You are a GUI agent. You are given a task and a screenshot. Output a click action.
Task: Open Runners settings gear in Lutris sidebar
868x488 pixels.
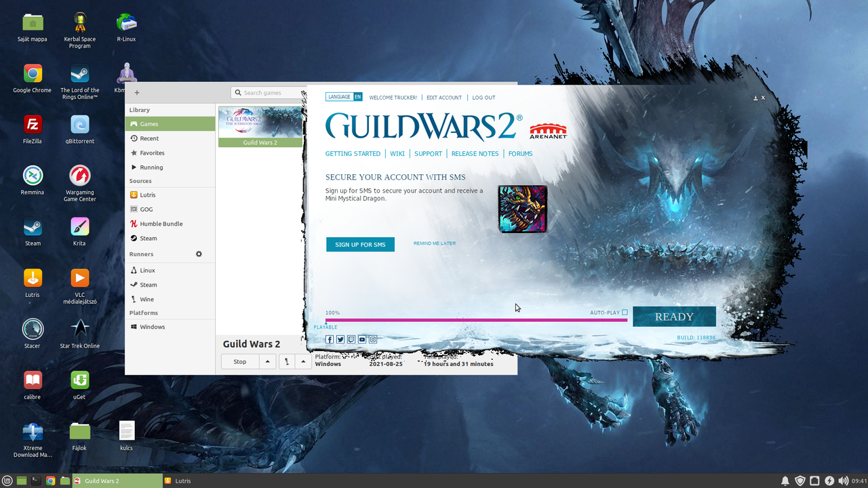(x=199, y=254)
